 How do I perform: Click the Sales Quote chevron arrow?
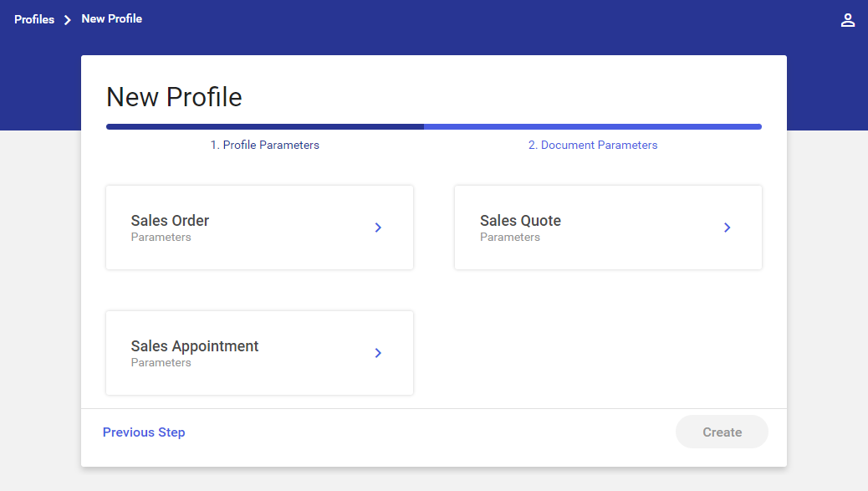click(x=727, y=228)
